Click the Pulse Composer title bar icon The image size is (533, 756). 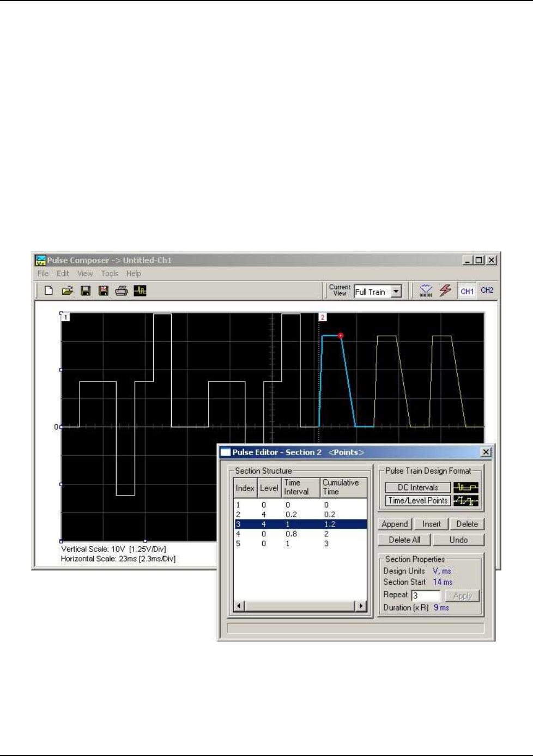point(41,260)
